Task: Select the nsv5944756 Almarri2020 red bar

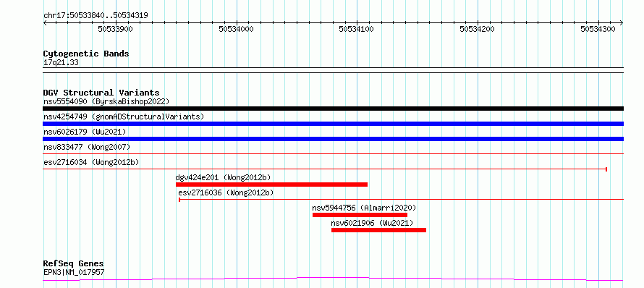Action: [x=360, y=215]
